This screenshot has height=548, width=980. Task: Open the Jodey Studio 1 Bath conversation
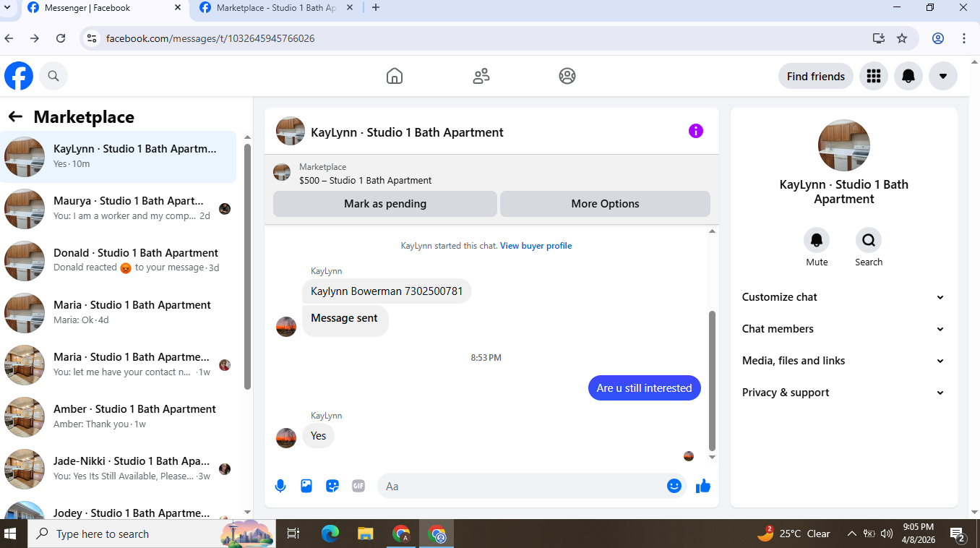tap(119, 508)
